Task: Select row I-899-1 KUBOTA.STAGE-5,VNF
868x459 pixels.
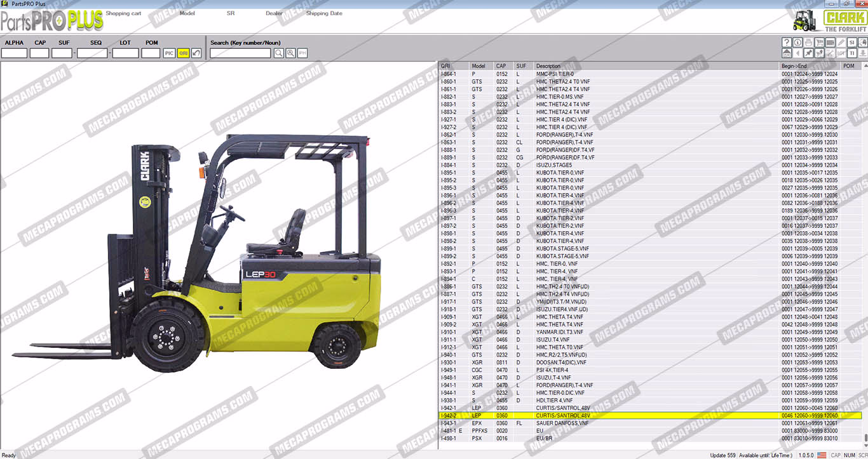Action: tap(650, 248)
